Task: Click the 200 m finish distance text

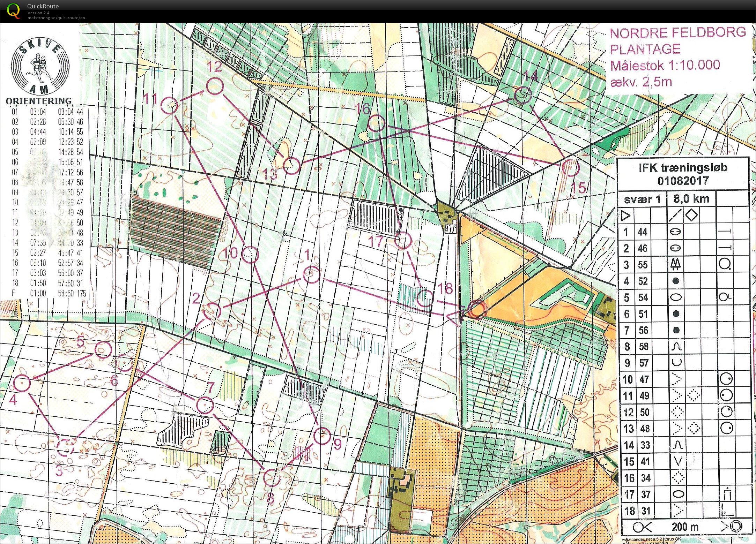Action: coord(685,527)
